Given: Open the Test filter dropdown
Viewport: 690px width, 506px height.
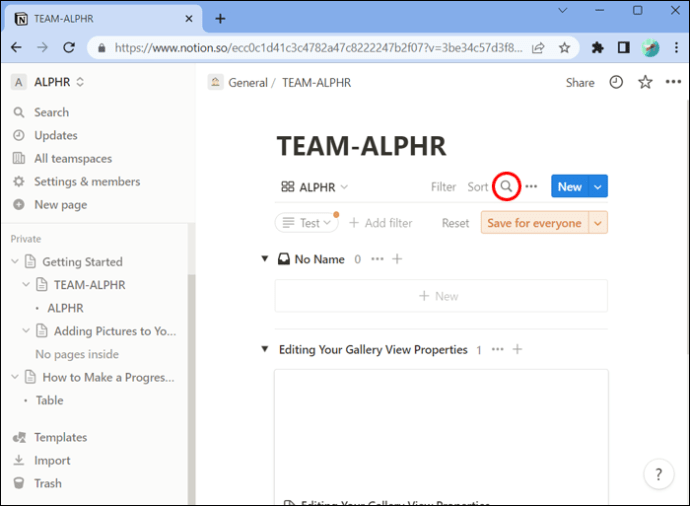Looking at the screenshot, I should tap(306, 223).
